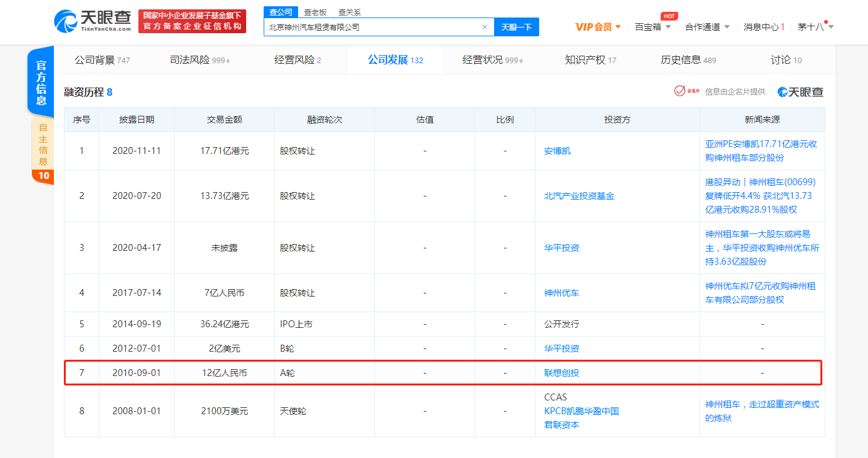Open news about 安博凯 17.71亿港元 acquisition

[761, 151]
